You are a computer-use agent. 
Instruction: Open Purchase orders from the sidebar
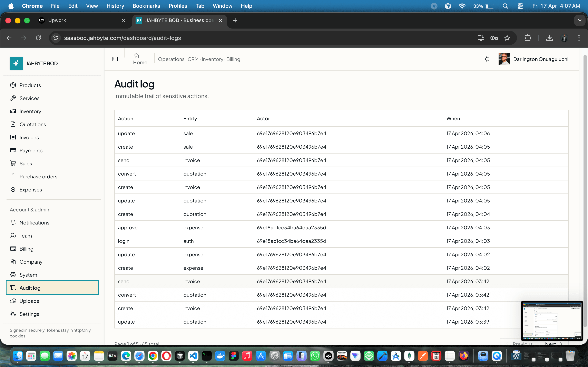coord(38,176)
